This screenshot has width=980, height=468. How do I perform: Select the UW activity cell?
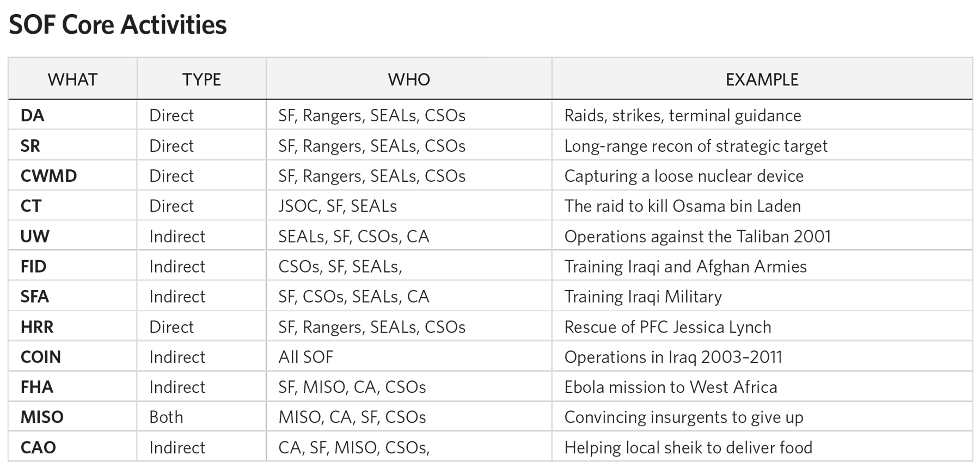point(35,236)
